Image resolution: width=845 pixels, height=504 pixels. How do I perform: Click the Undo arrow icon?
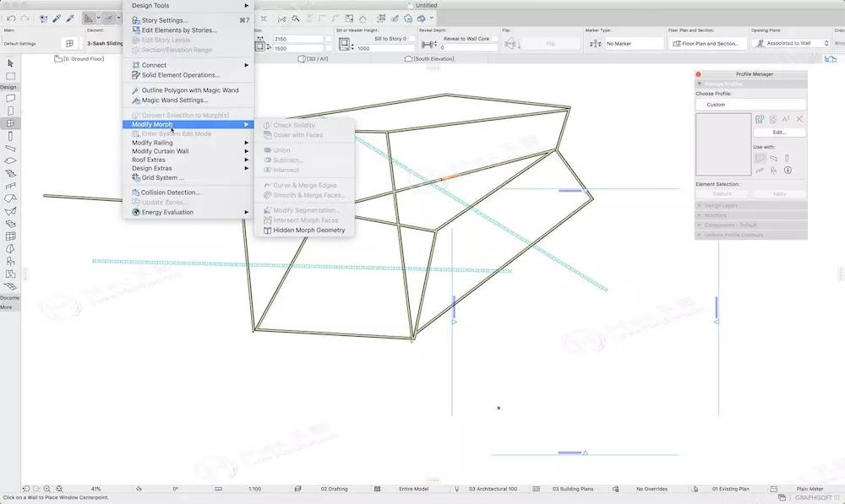click(11, 19)
